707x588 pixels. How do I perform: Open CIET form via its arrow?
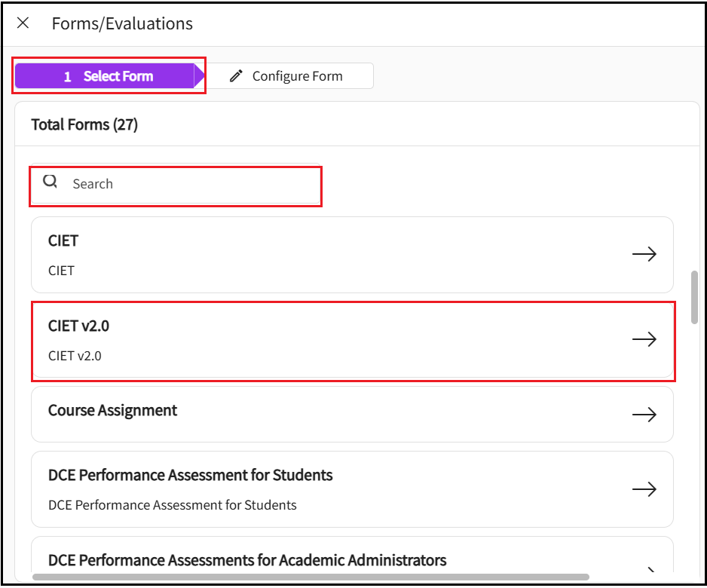tap(644, 255)
